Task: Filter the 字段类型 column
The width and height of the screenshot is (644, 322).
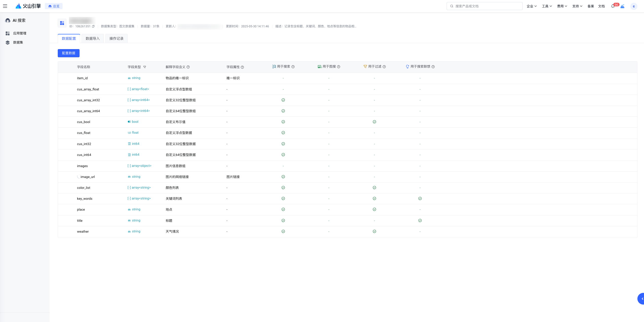Action: click(x=145, y=67)
